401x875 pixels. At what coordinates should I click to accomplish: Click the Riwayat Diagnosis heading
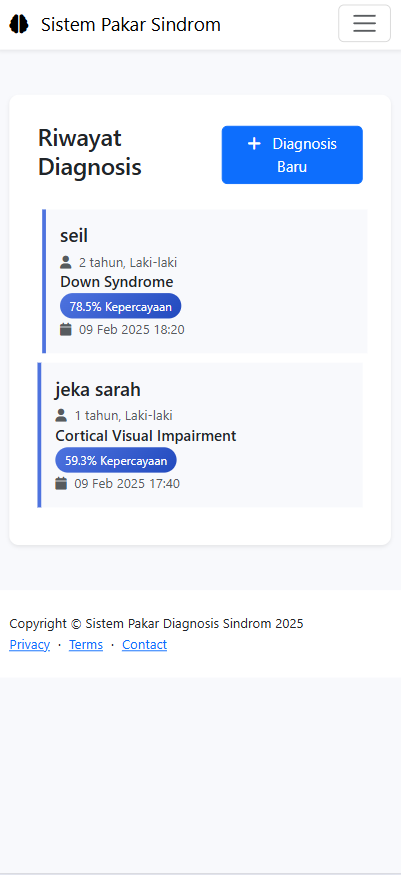click(90, 152)
